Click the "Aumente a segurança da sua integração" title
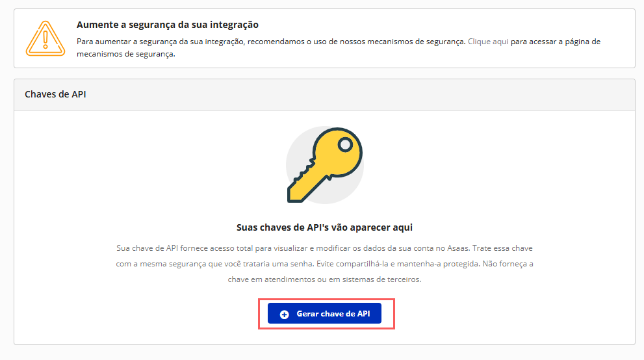 click(168, 25)
